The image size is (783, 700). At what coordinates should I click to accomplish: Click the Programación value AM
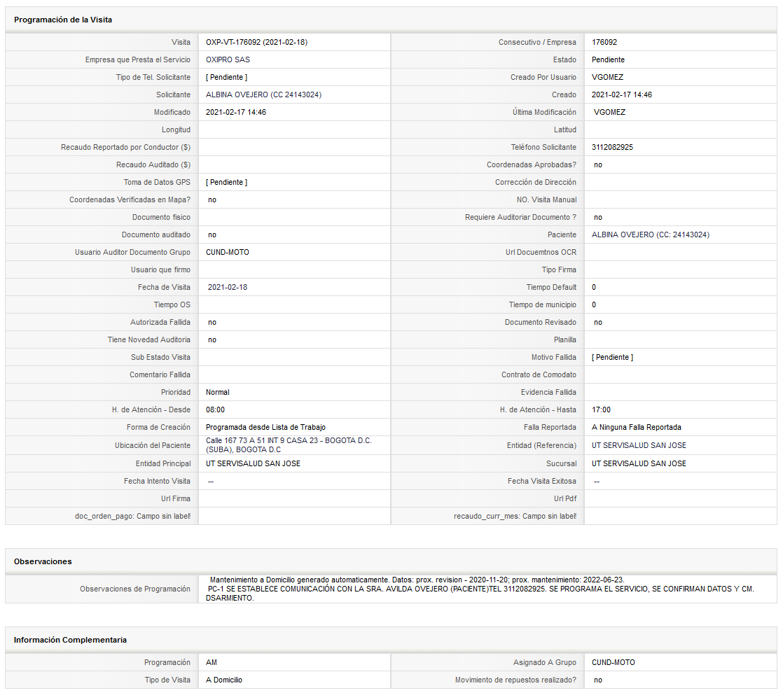[212, 663]
